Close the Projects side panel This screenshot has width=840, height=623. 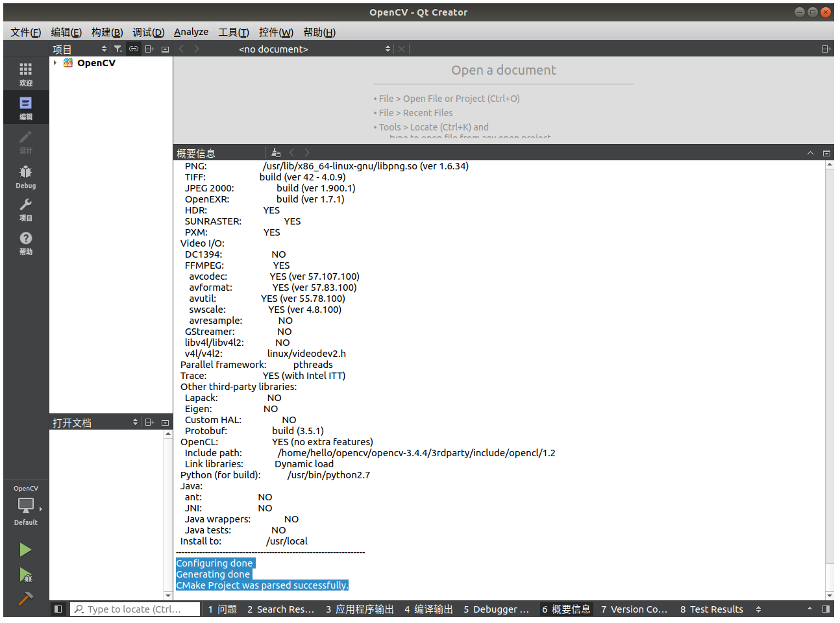(165, 49)
